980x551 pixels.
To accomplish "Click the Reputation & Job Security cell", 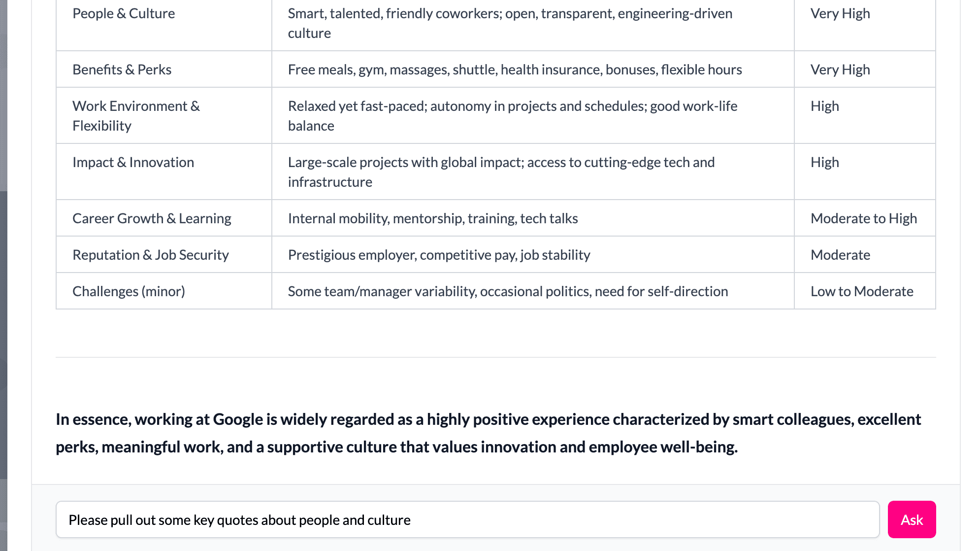I will tap(151, 255).
